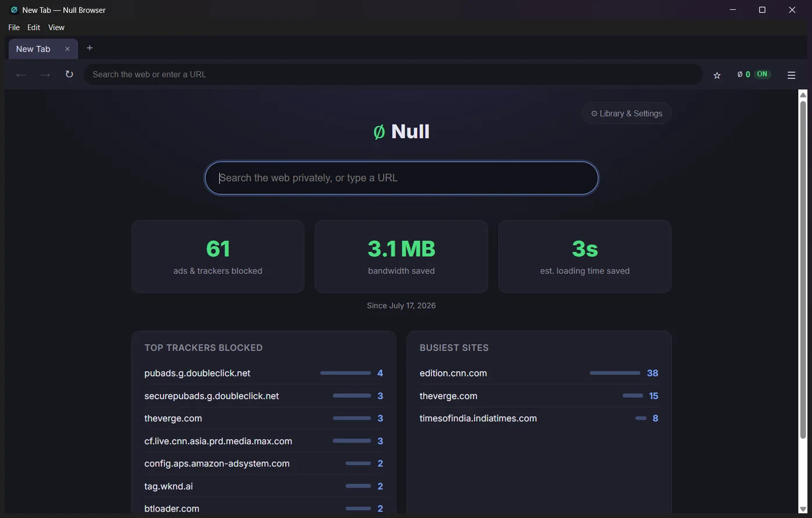Click the vertical scrollbar thumb
This screenshot has width=812, height=518.
point(803,270)
